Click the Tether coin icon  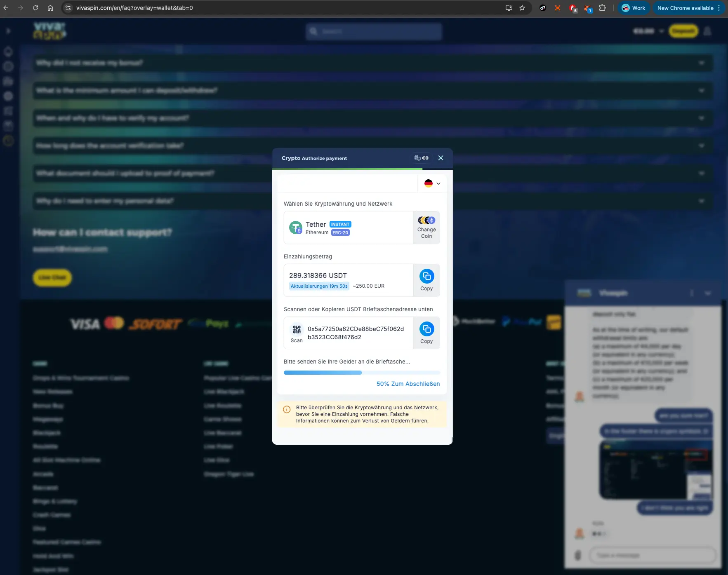point(296,228)
